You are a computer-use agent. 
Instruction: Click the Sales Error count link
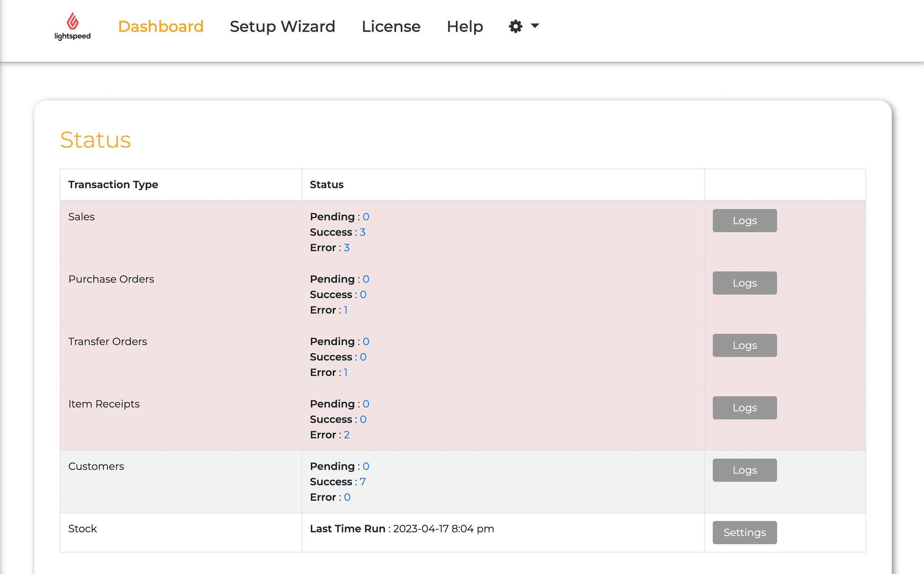coord(346,248)
